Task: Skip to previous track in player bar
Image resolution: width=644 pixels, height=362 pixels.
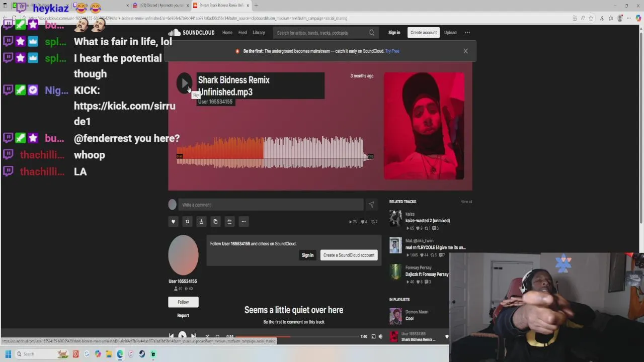Action: [x=171, y=336]
